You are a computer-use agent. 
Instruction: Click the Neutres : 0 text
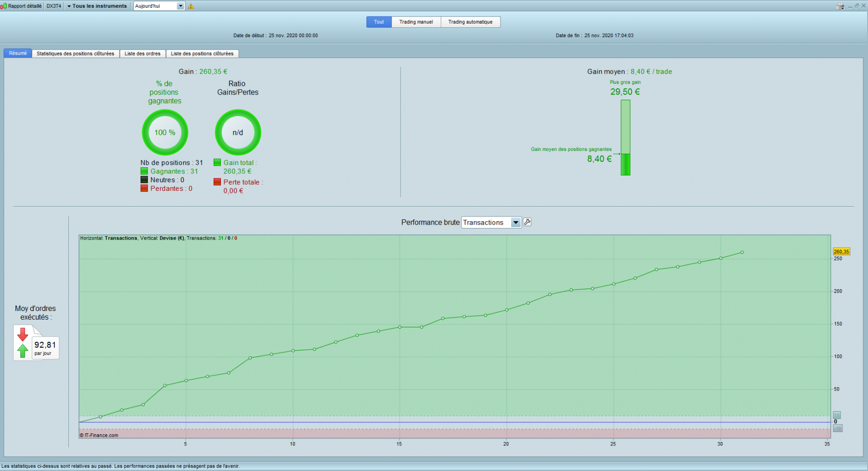pos(167,180)
